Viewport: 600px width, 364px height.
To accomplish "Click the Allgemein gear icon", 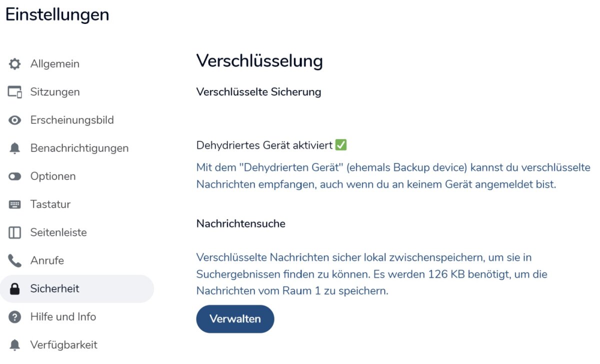I will [15, 64].
